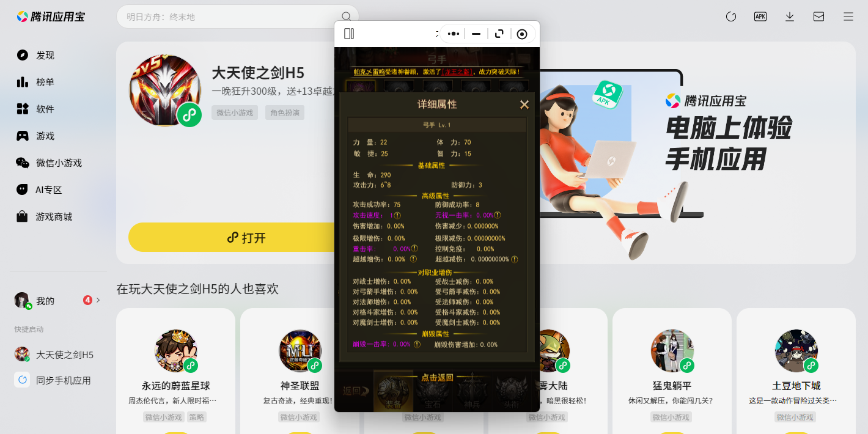The height and width of the screenshot is (434, 868).
Task: Show info for 超越减伤 attribute
Action: (x=515, y=259)
